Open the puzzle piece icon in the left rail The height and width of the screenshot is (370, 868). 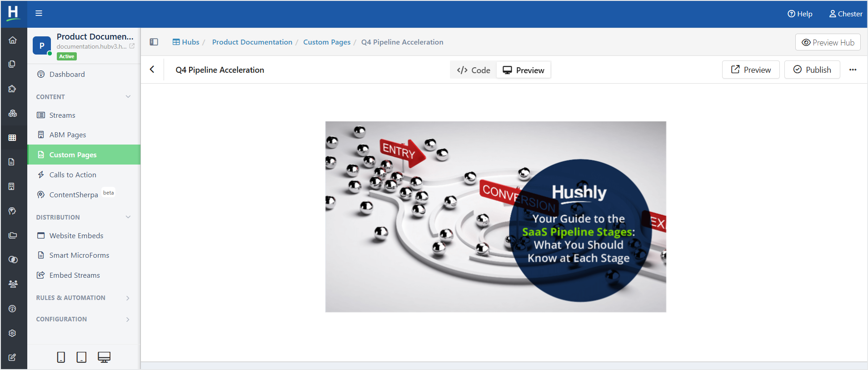point(13,89)
